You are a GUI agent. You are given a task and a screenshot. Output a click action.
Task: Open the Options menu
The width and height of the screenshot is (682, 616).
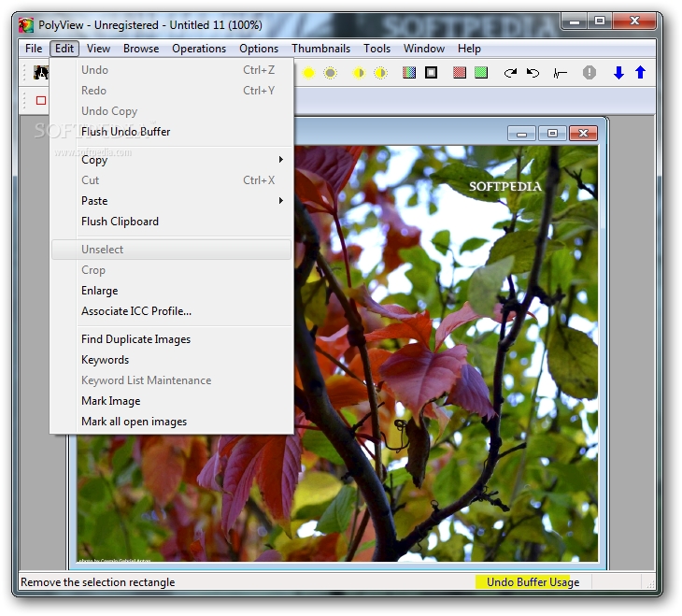(259, 49)
